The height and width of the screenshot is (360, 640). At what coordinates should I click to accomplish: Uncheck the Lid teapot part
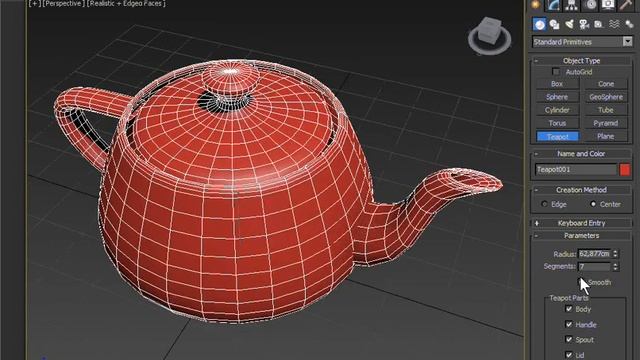pyautogui.click(x=569, y=355)
